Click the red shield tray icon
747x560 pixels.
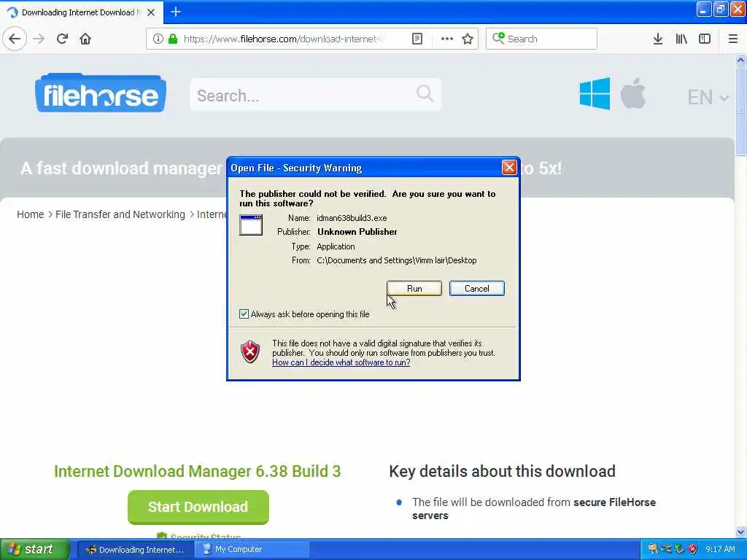tap(693, 549)
